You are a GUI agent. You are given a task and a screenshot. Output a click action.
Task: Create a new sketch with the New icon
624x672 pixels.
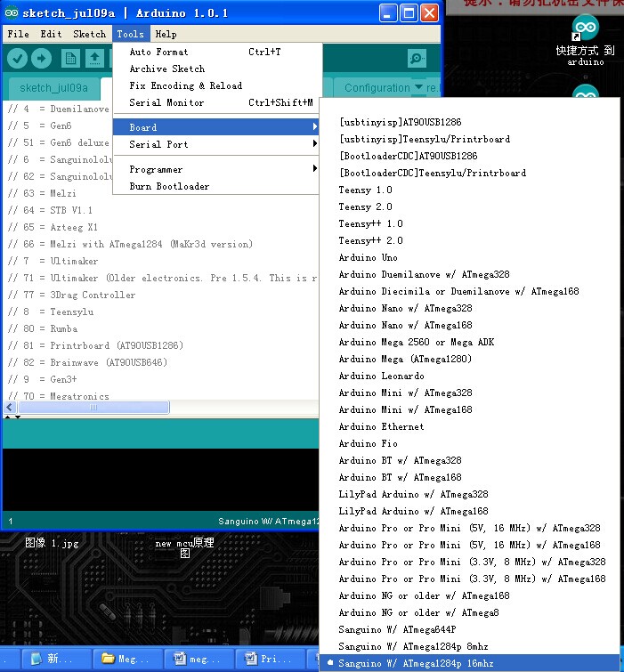click(x=70, y=59)
